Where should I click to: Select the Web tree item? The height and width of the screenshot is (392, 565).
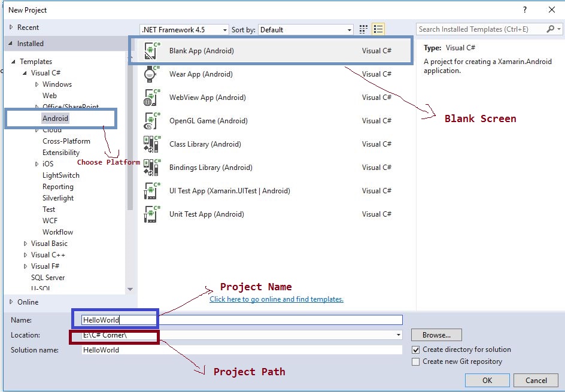click(x=49, y=96)
